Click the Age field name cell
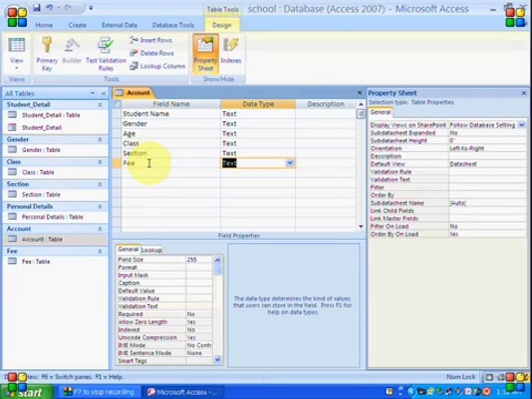Screen dimensions: 532x399 (x=171, y=134)
